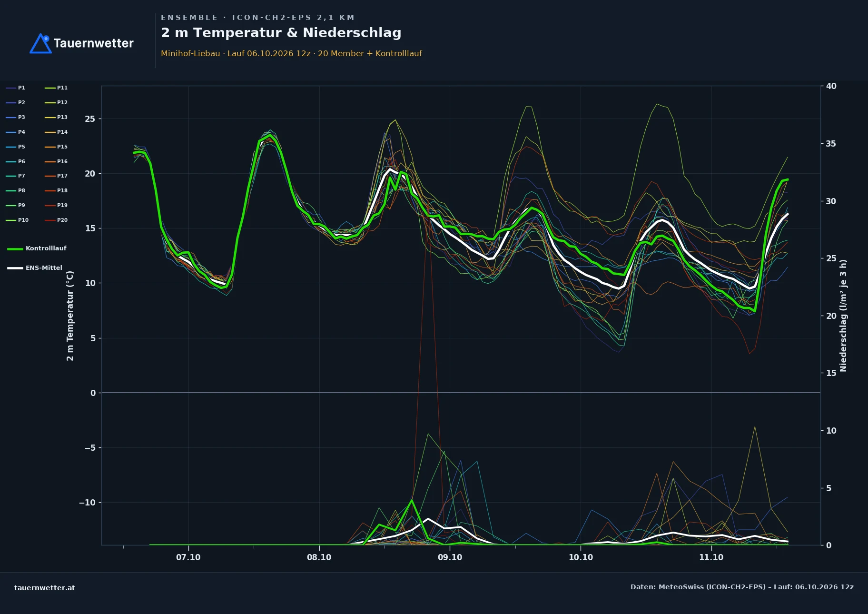Click the 09.10 date axis label

pyautogui.click(x=450, y=557)
